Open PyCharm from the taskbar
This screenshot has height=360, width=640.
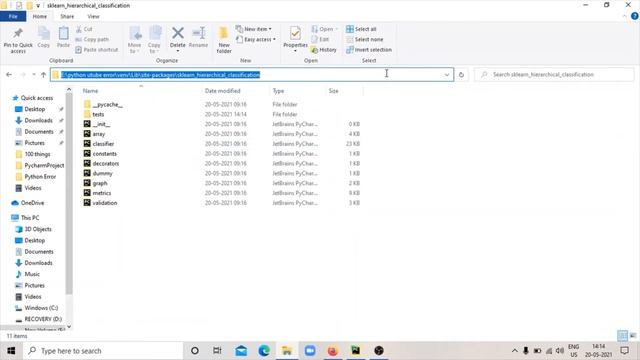point(356,351)
